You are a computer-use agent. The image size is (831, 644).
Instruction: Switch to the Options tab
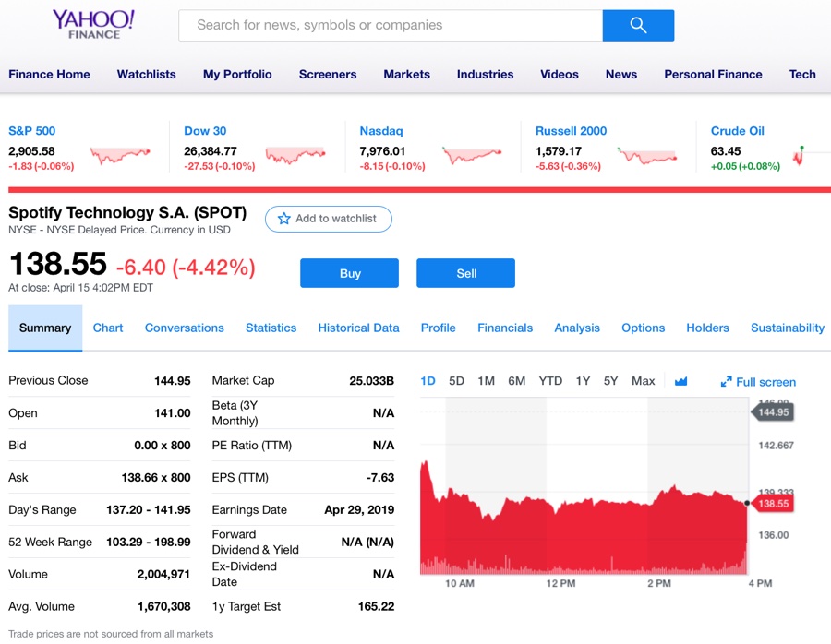tap(643, 328)
